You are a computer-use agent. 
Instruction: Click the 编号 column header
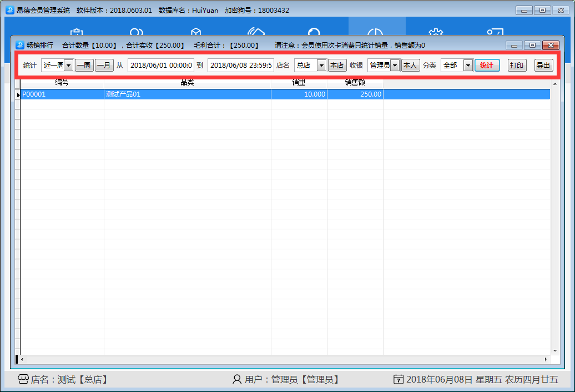[62, 83]
